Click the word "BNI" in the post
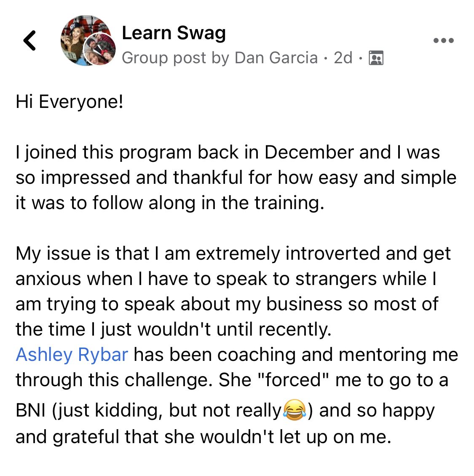This screenshot has height=476, width=474. pyautogui.click(x=31, y=410)
